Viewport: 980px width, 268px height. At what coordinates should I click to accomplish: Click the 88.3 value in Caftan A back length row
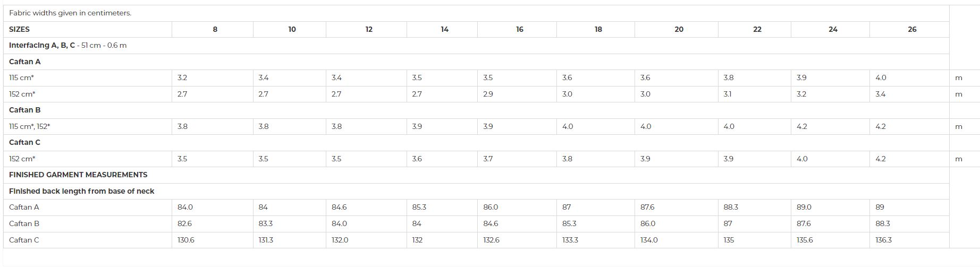pos(731,208)
